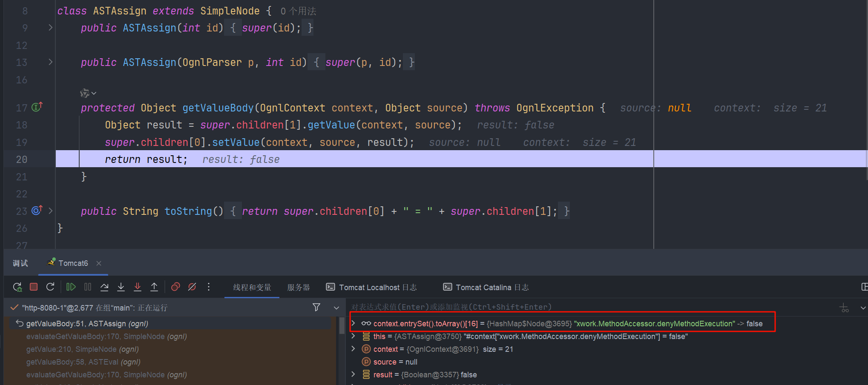The image size is (868, 385).
Task: Select frame getValueBody:58, ASTEval
Action: (x=83, y=362)
